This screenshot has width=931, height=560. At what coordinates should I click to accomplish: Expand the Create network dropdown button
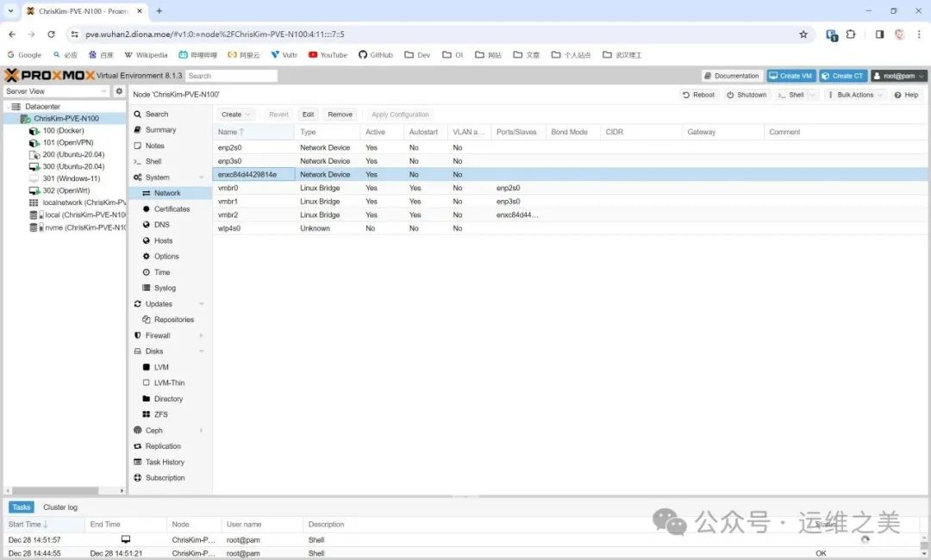pos(235,115)
